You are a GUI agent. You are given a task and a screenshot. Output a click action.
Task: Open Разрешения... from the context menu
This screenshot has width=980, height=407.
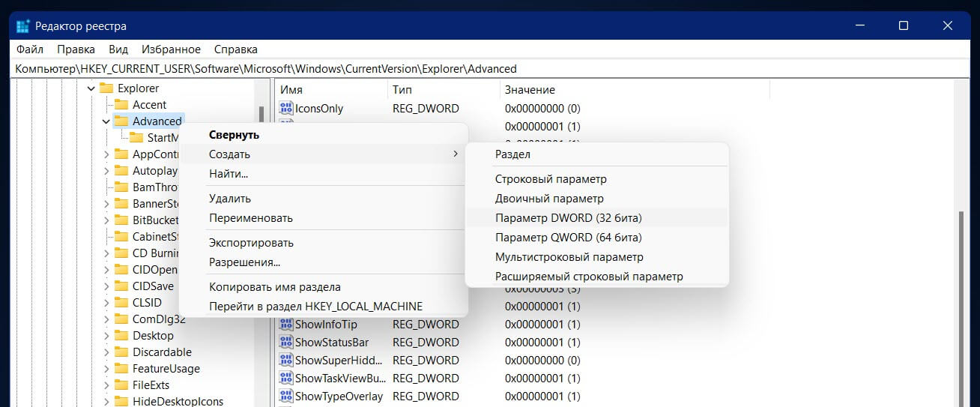point(324,262)
